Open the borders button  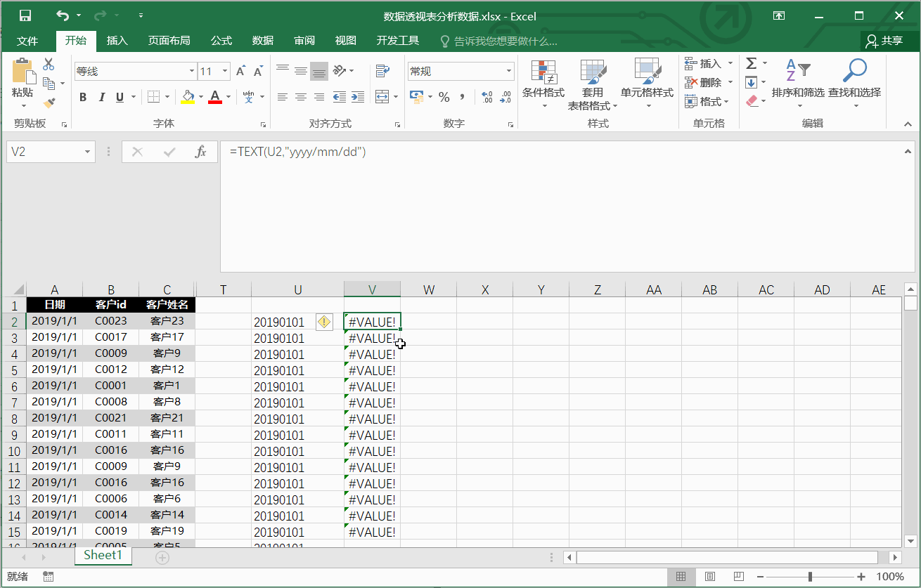(153, 97)
